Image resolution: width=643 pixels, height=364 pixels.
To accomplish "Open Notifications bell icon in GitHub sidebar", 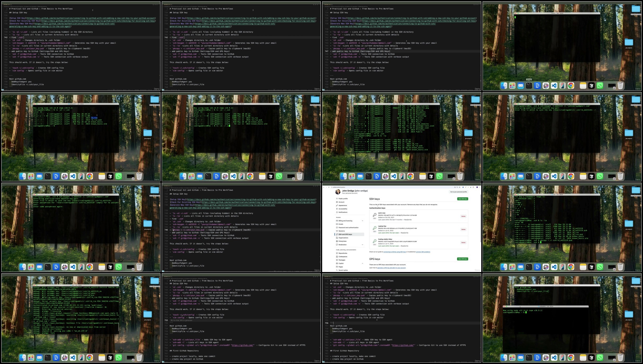I will pyautogui.click(x=337, y=212).
